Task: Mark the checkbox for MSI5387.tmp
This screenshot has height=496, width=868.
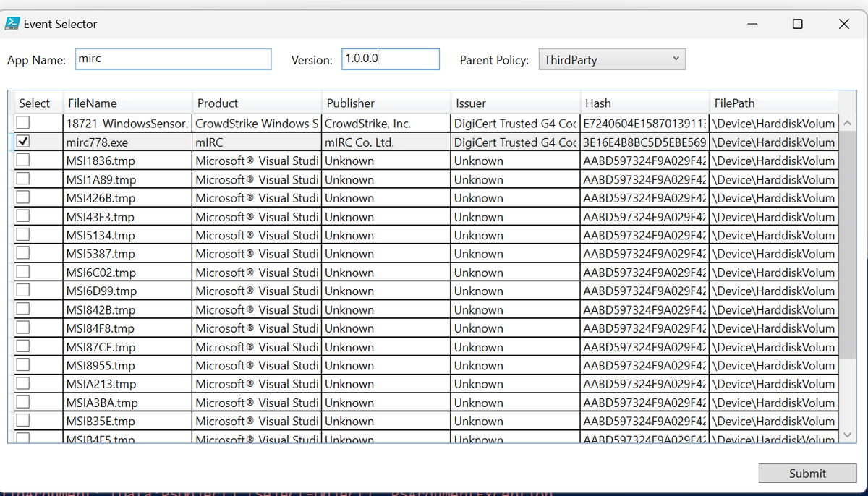Action: 23,253
